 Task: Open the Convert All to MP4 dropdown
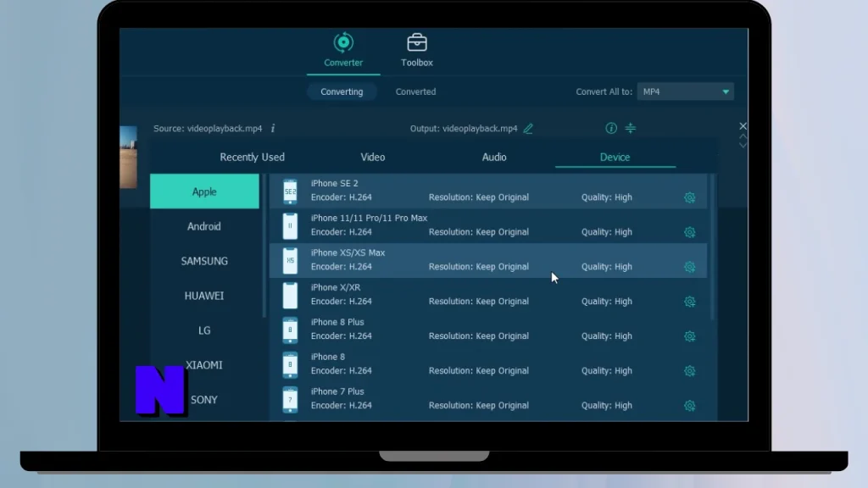pyautogui.click(x=685, y=91)
